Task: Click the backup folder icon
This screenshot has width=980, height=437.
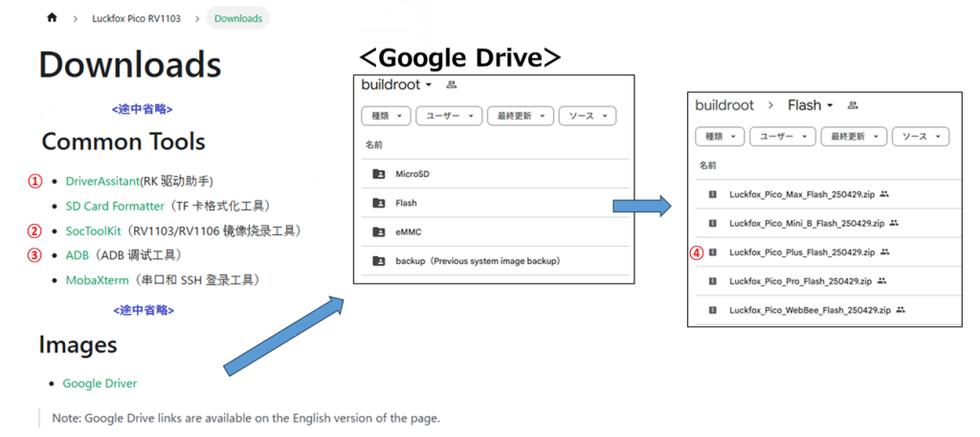Action: point(379,260)
